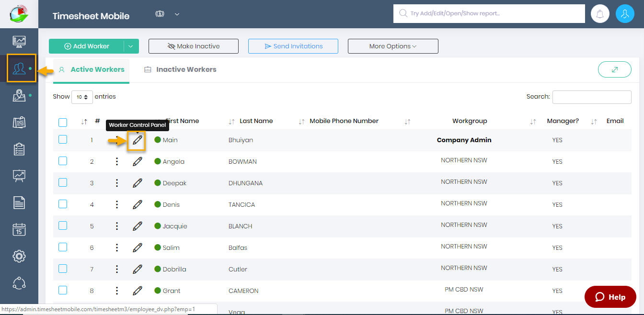
Task: Focus the table Search field
Action: click(x=592, y=97)
